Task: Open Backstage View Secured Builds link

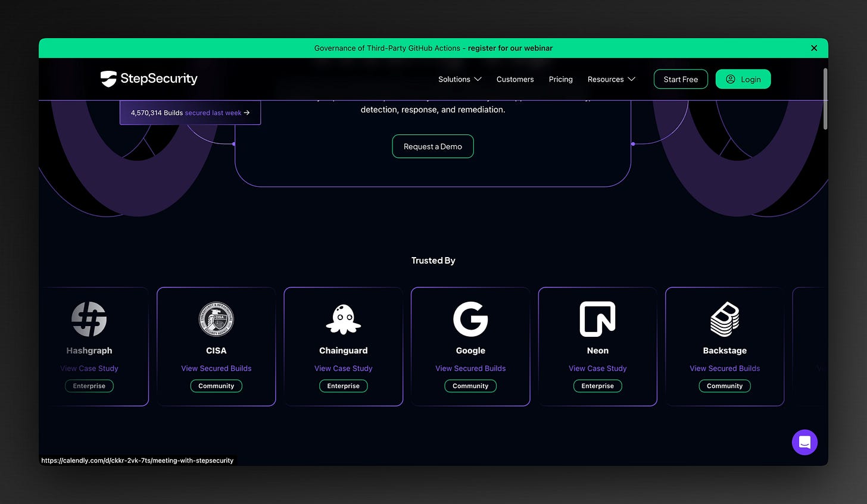Action: (725, 368)
